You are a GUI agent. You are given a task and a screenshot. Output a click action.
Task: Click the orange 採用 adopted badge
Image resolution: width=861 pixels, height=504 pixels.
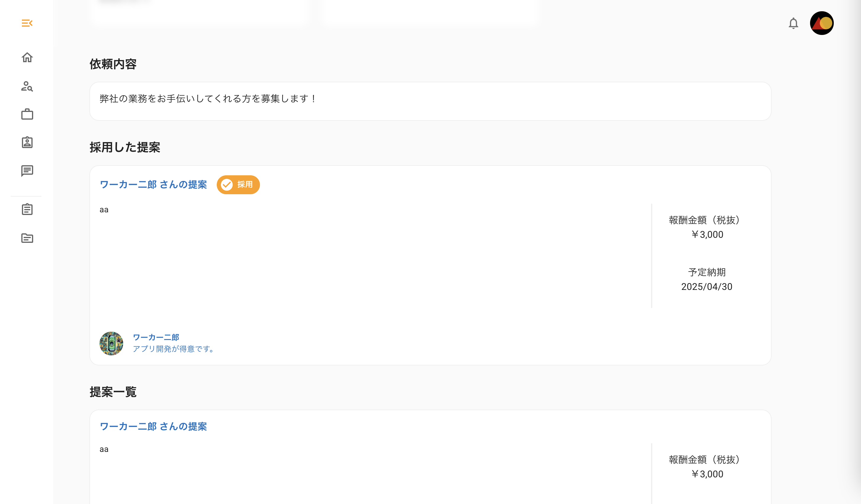[x=238, y=184]
